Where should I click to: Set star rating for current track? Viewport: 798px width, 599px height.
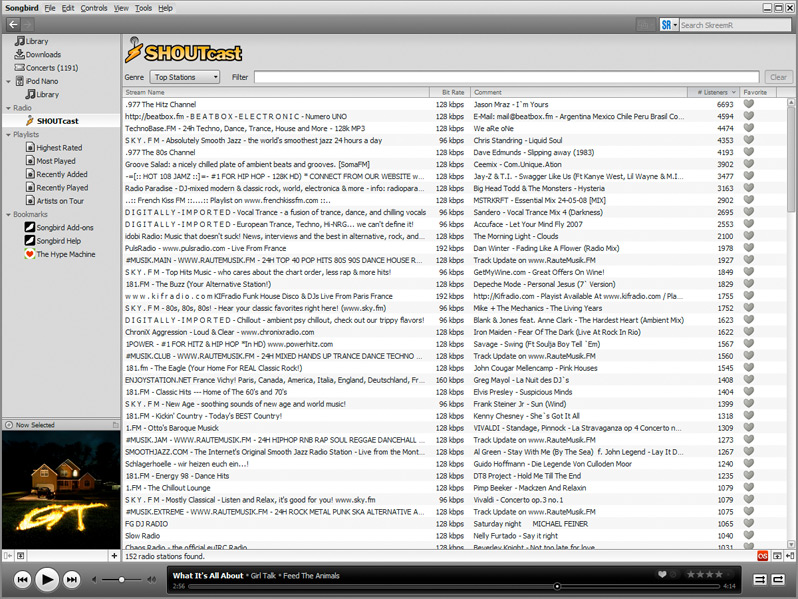pos(709,575)
